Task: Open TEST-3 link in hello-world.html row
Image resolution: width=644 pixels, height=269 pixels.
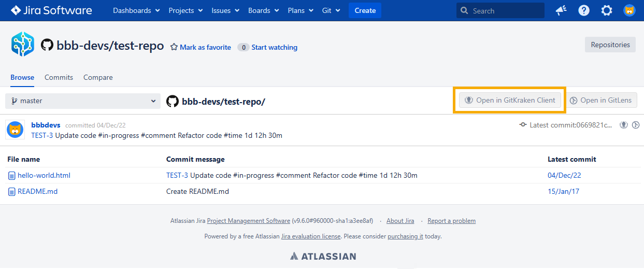Action: point(177,175)
